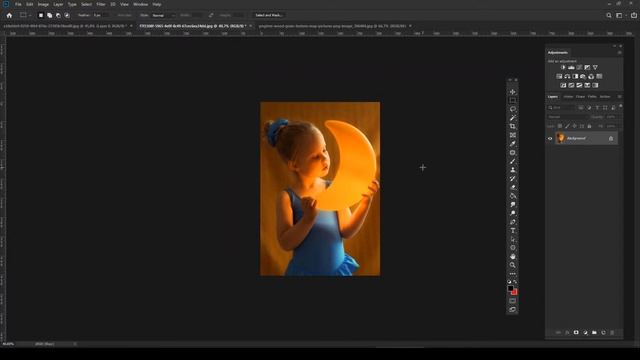
Task: Open the Layers panel menu
Action: (620, 97)
